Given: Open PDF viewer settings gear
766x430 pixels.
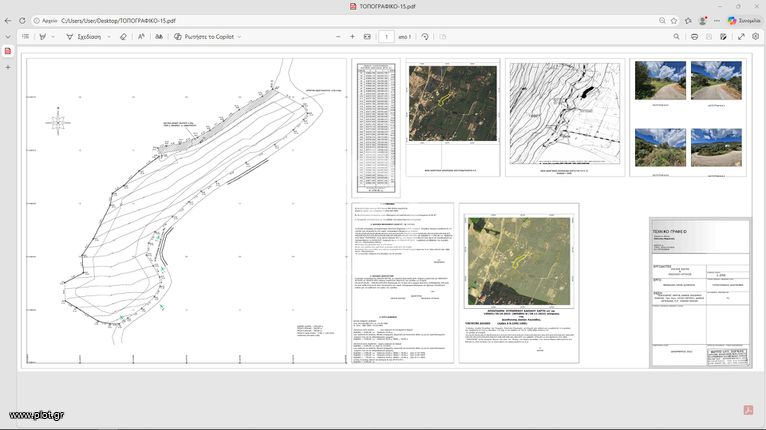Looking at the screenshot, I should click(x=756, y=37).
